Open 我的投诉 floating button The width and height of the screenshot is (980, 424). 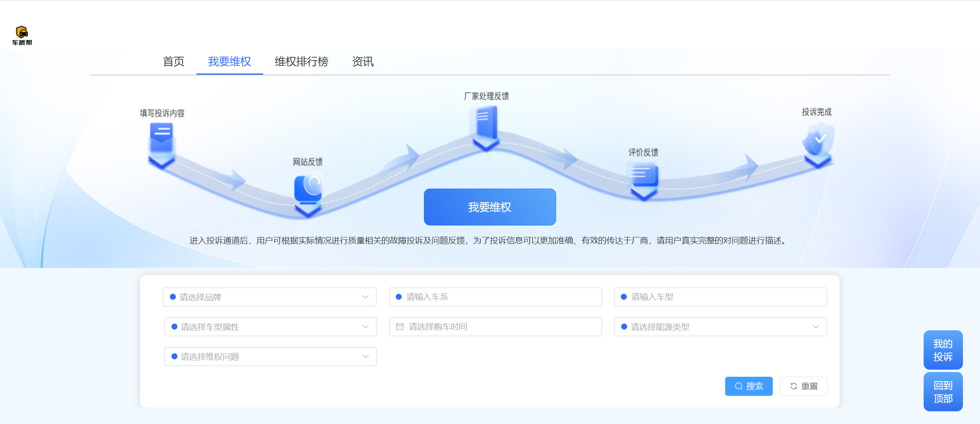pos(943,350)
